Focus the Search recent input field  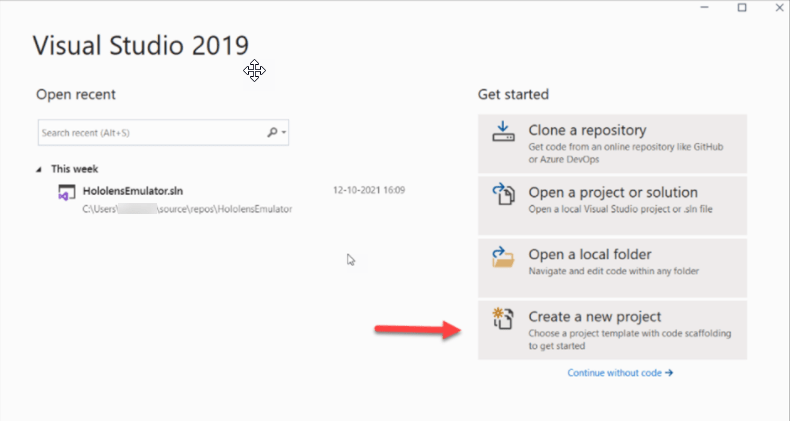pos(150,132)
